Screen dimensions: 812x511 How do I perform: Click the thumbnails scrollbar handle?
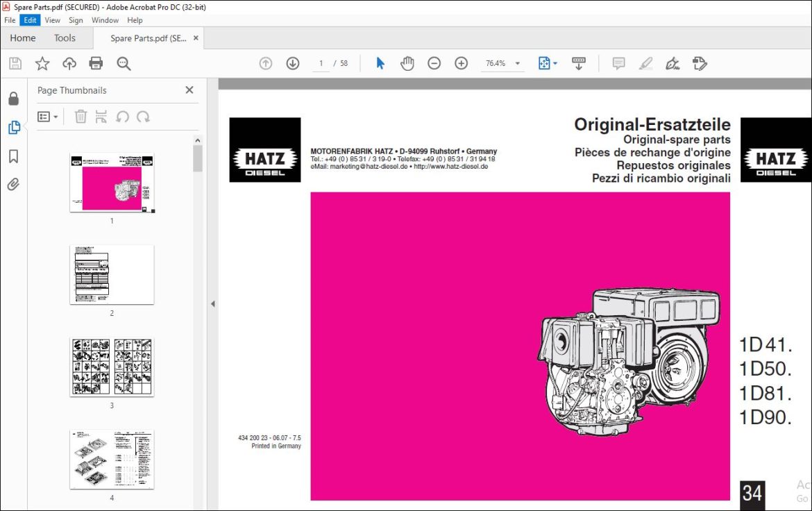(198, 158)
